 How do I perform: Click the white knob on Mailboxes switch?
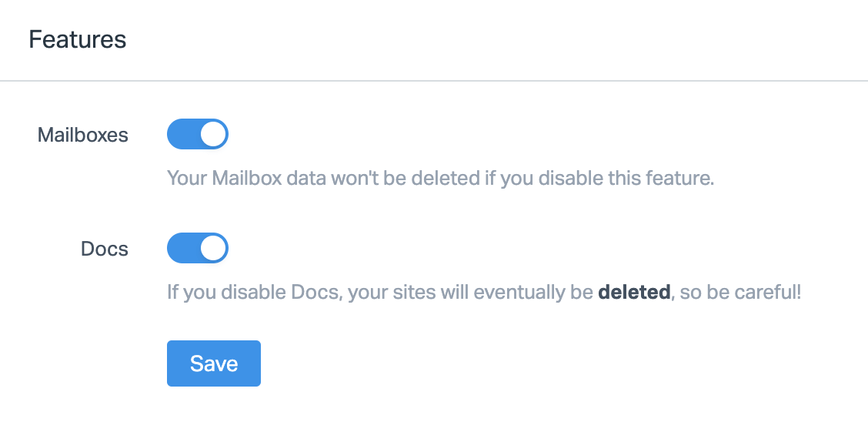(213, 135)
